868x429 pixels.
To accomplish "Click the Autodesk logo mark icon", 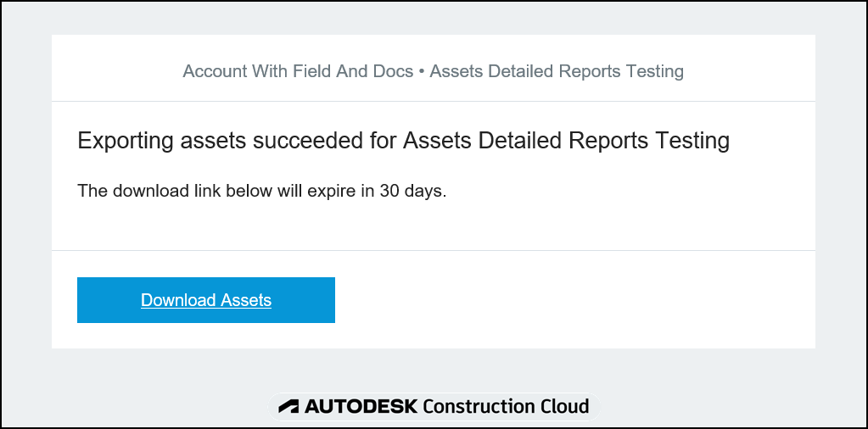I will [x=288, y=407].
